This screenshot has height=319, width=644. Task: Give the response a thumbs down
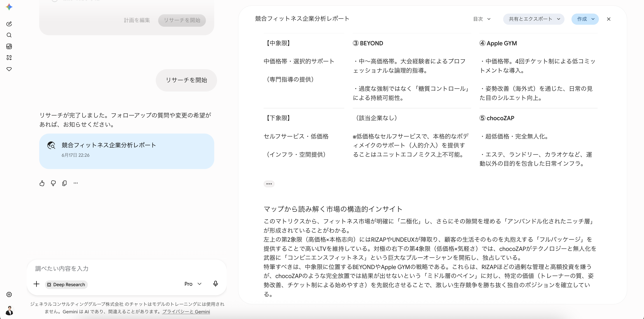(53, 183)
